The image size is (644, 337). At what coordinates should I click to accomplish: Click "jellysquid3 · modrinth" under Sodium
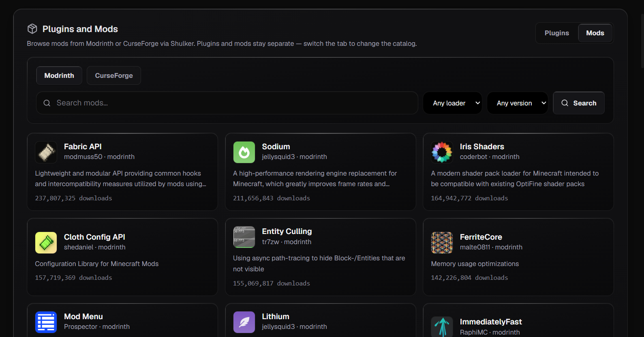[294, 157]
